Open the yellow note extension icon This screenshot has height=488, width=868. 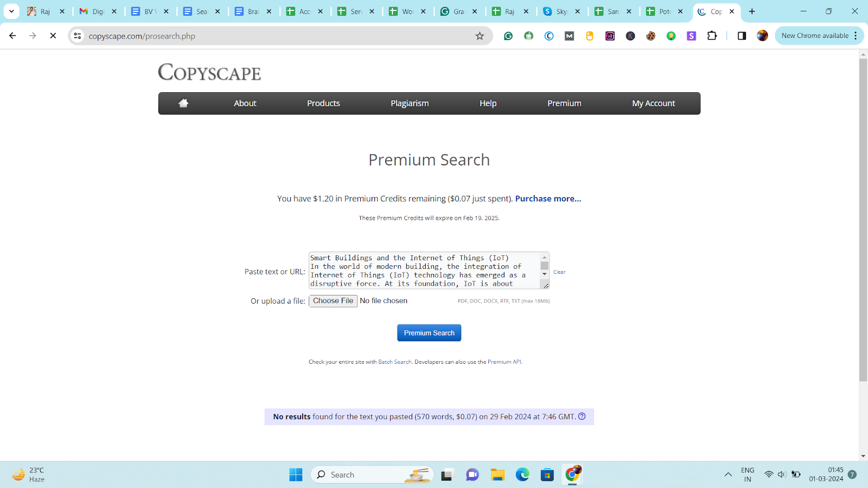point(590,36)
